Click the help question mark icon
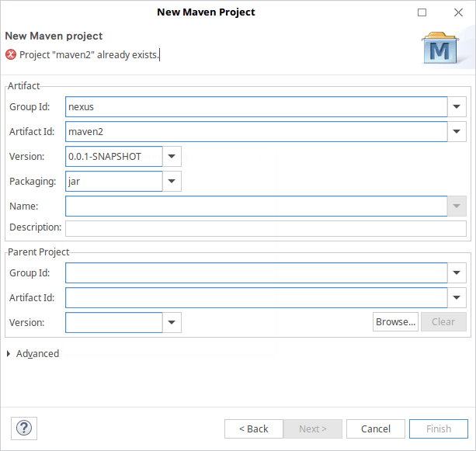This screenshot has height=451, width=476. pos(24,428)
